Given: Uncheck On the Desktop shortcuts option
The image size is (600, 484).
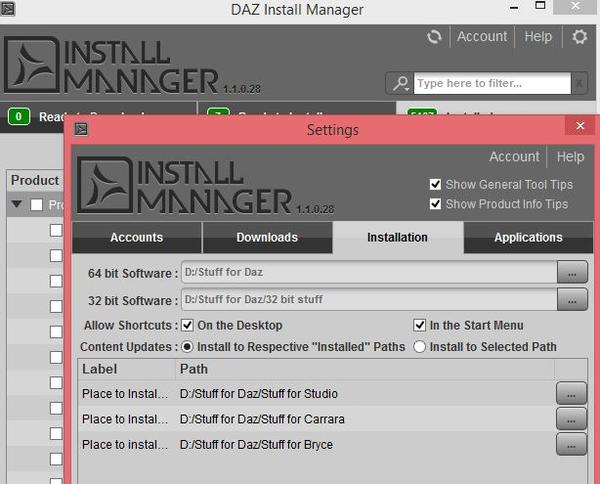Looking at the screenshot, I should point(187,325).
